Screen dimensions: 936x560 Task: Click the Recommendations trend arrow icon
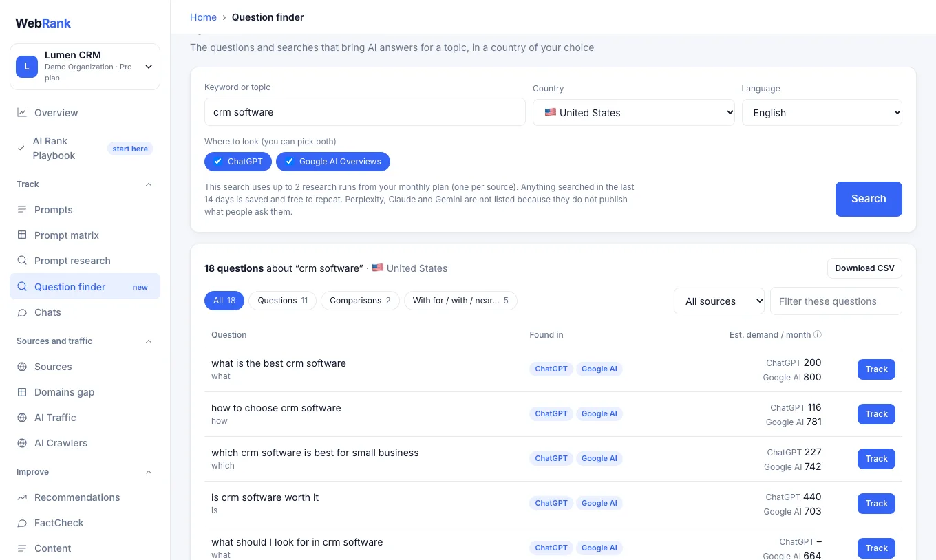pos(22,497)
